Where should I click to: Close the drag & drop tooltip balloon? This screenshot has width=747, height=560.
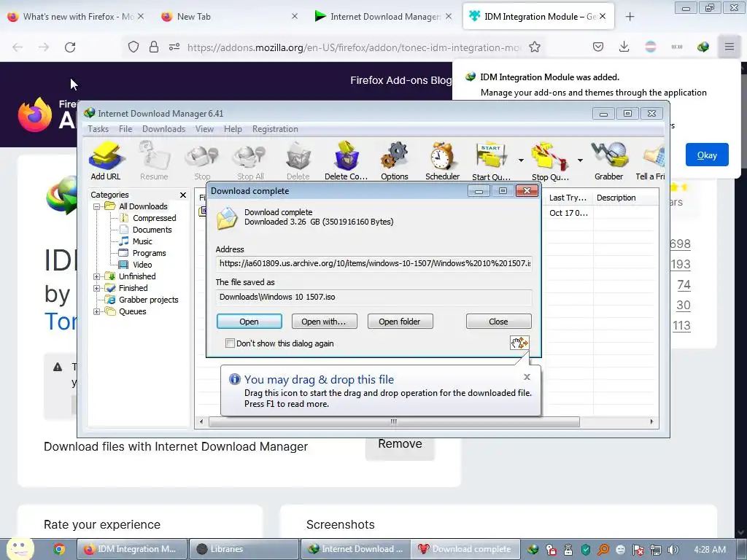pos(527,377)
